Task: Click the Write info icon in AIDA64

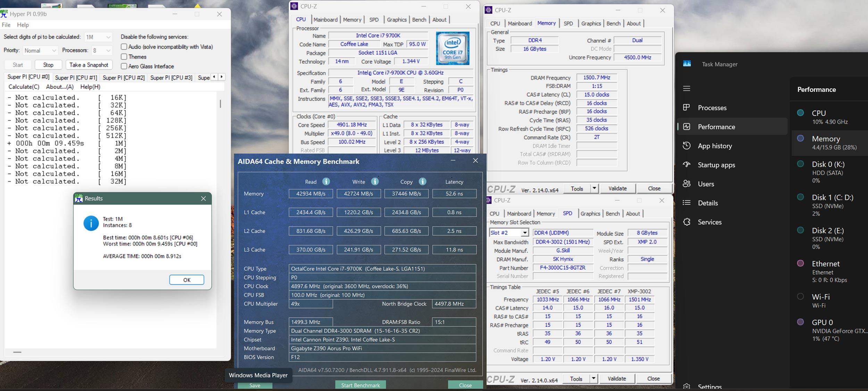Action: click(x=375, y=182)
